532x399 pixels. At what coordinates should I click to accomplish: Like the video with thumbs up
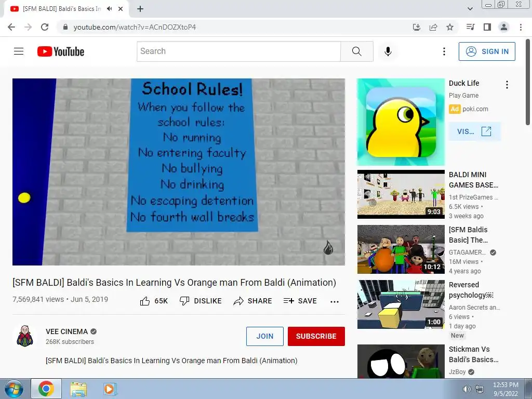(x=154, y=301)
